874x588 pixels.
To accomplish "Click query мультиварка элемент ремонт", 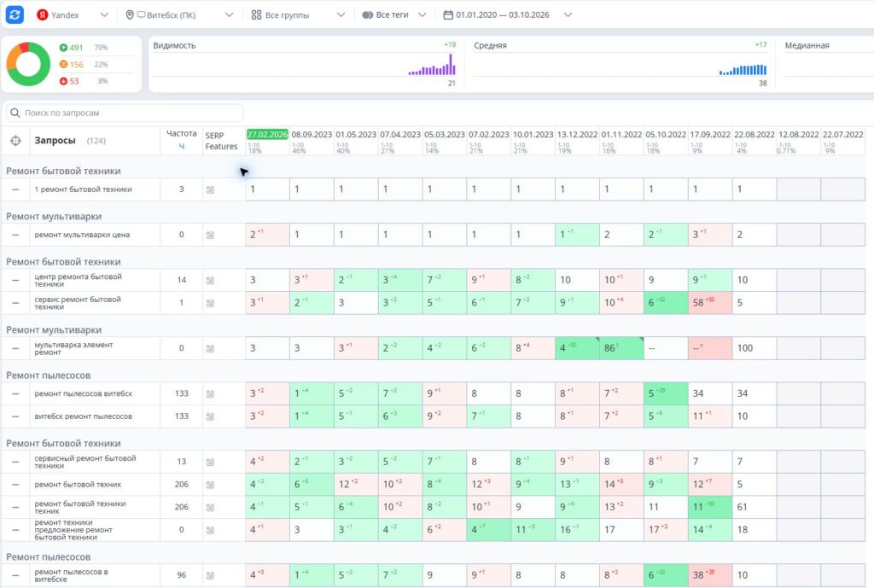I will click(73, 348).
